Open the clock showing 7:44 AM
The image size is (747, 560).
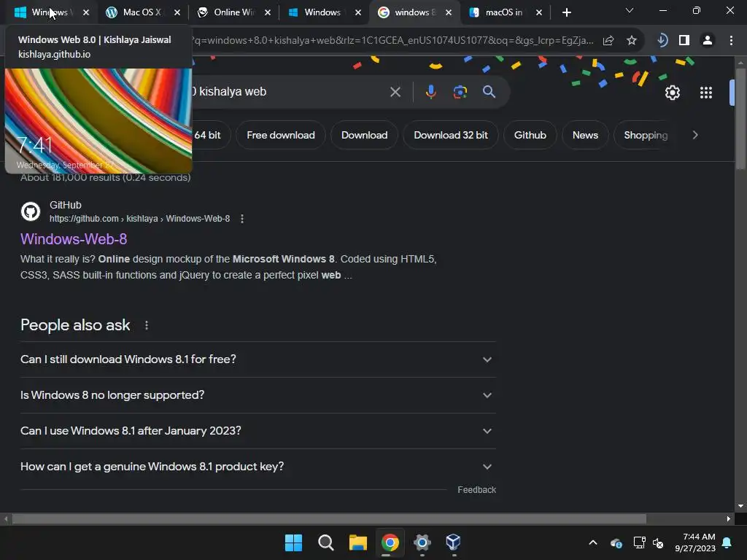click(x=695, y=542)
